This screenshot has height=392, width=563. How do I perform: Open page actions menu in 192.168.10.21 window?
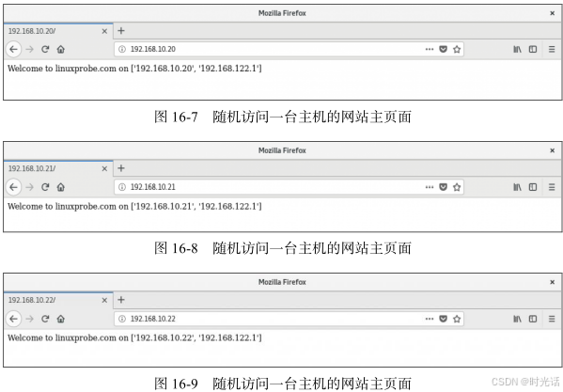click(x=430, y=187)
